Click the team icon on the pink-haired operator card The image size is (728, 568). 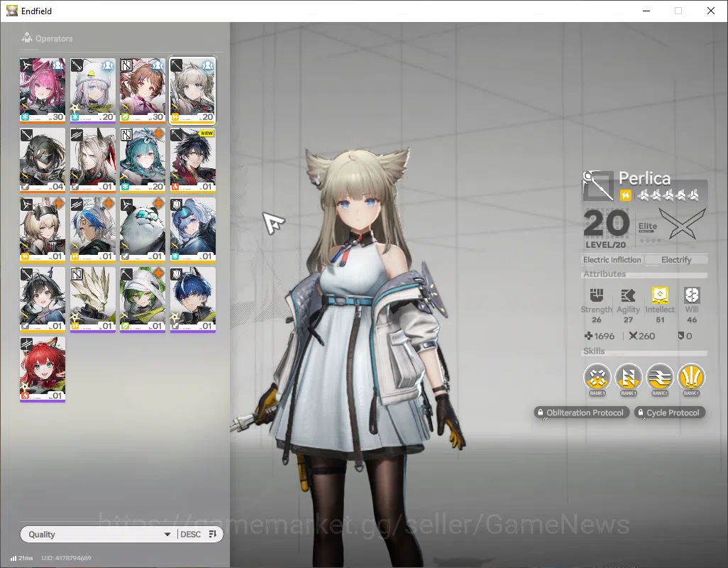[x=58, y=65]
